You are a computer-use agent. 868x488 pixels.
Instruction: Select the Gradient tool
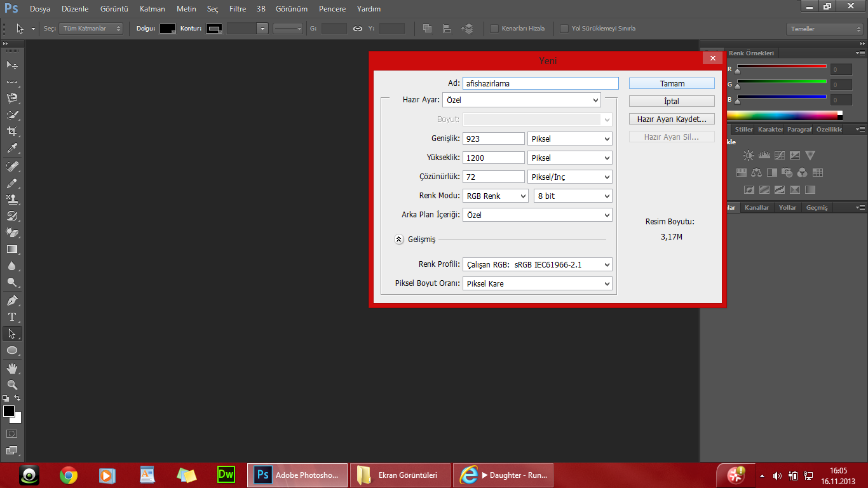(11, 249)
